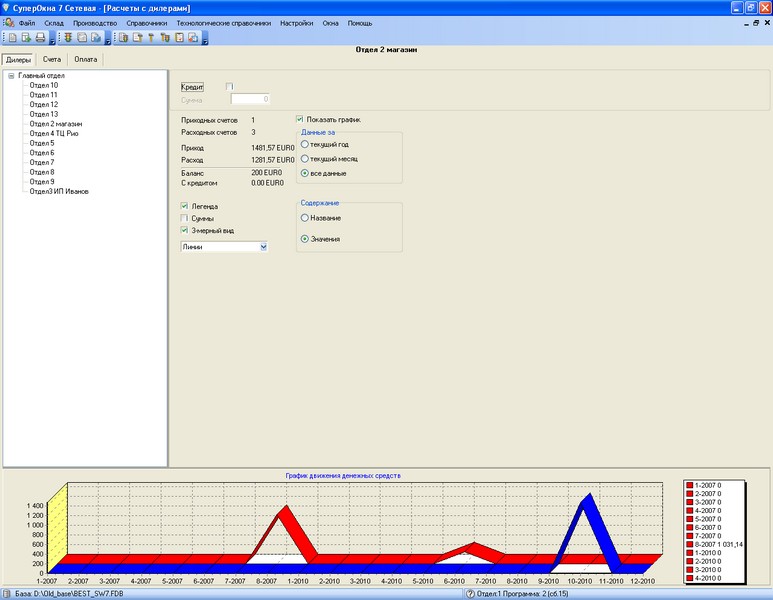This screenshot has width=773, height=600.
Task: Select Отдел 2 магазин in the tree
Action: (x=56, y=124)
